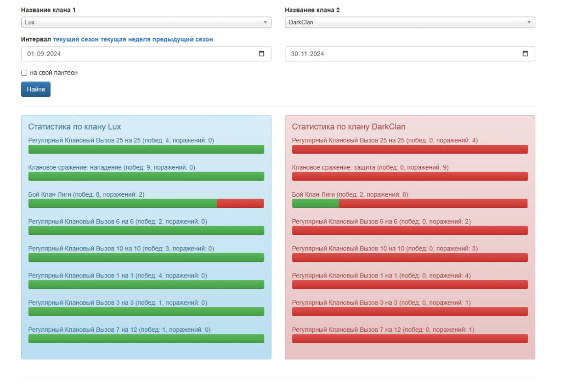Click the 'Статистика по клану DarkClan' heading
Viewport: 588px width, 386px height.
[349, 127]
